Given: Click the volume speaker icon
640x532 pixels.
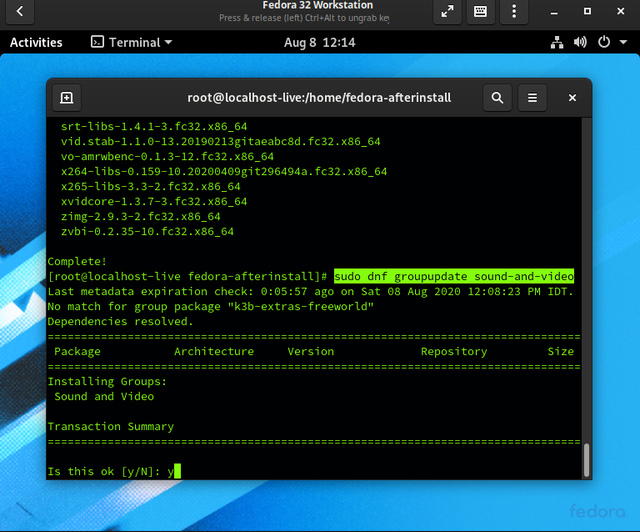Looking at the screenshot, I should pyautogui.click(x=580, y=42).
